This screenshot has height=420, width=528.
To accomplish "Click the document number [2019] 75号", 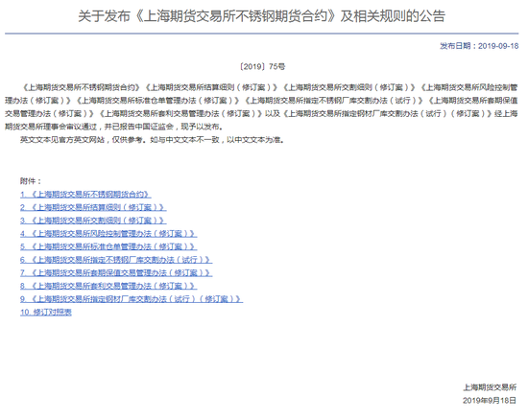I will [262, 66].
